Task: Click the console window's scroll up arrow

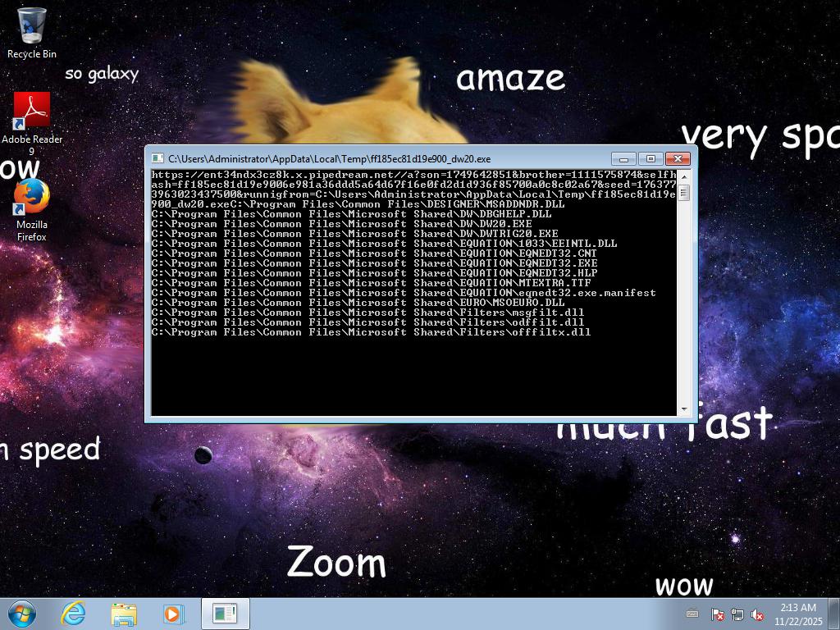Action: coord(683,176)
